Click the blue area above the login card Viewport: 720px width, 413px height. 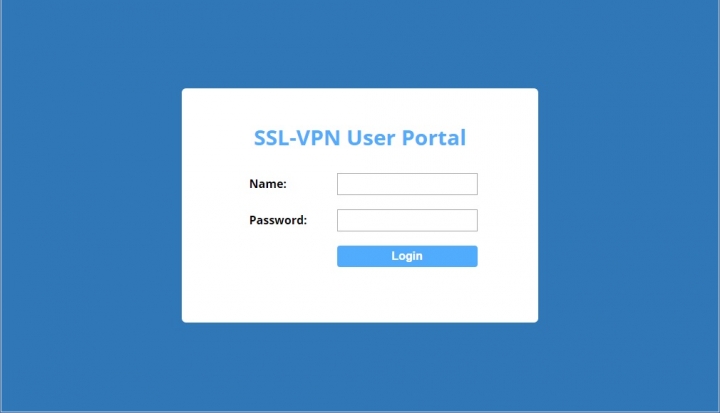(360, 44)
